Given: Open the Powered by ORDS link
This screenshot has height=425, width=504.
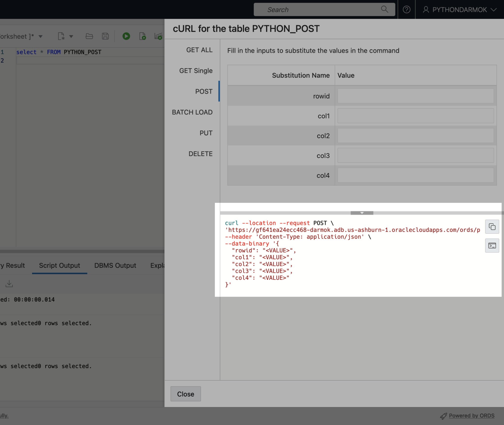Looking at the screenshot, I should (471, 415).
